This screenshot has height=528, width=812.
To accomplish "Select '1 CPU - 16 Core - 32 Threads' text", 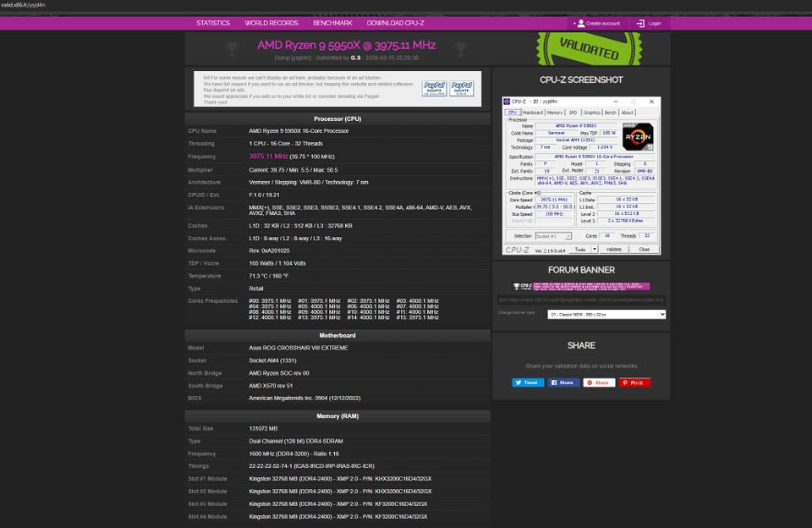I will tap(286, 144).
